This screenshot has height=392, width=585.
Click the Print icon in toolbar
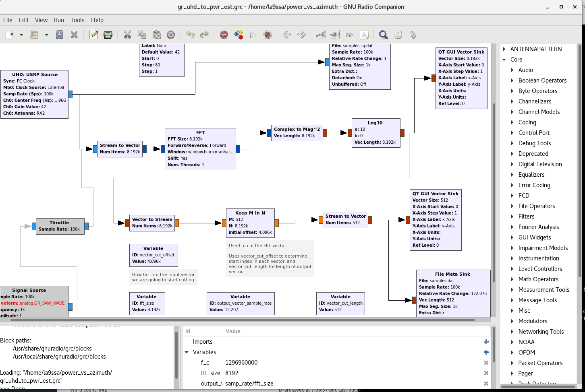tap(108, 35)
